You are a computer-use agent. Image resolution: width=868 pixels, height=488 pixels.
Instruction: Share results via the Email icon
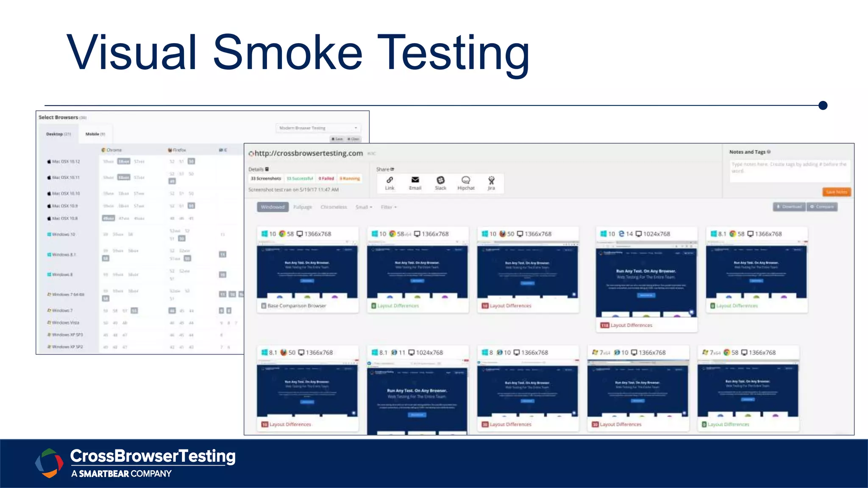click(415, 180)
